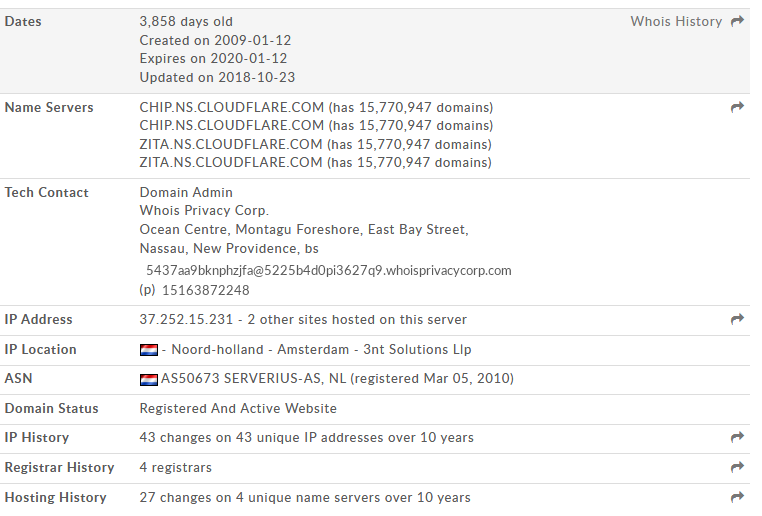The width and height of the screenshot is (762, 516).
Task: Click the Hosting History arrow icon
Action: click(x=737, y=497)
